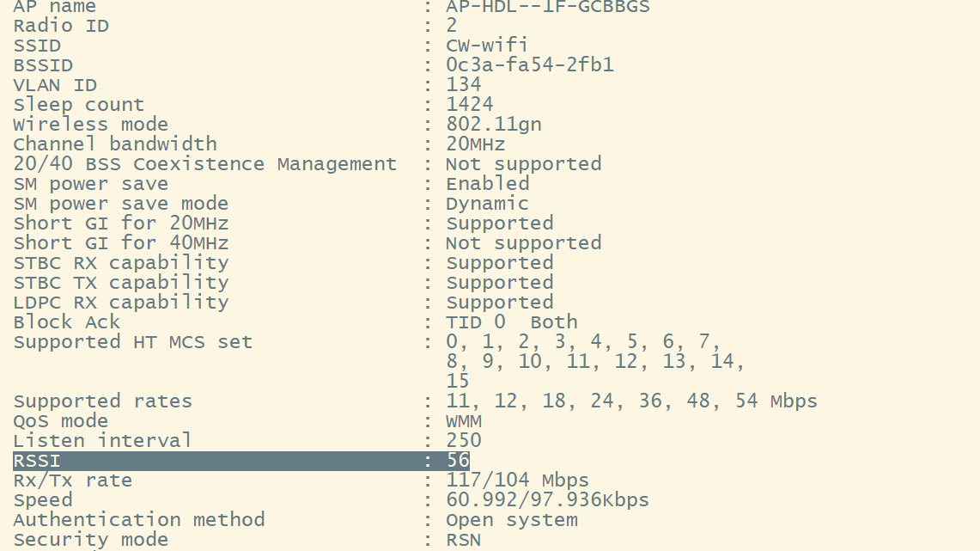Viewport: 980px width, 551px height.
Task: Click the Speed value 60.992/97.936Kbps
Action: [x=547, y=500]
